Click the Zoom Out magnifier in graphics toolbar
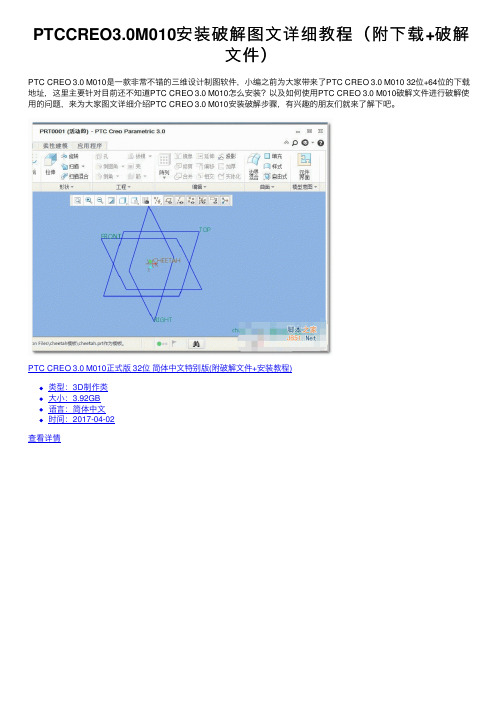504x713 pixels. coord(100,201)
